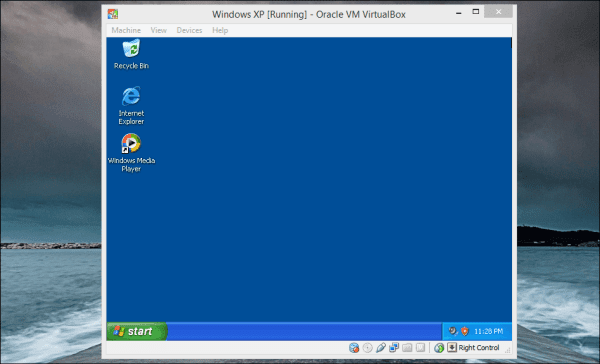This screenshot has height=364, width=600.
Task: Click the mouse integration globe icon
Action: [x=439, y=348]
